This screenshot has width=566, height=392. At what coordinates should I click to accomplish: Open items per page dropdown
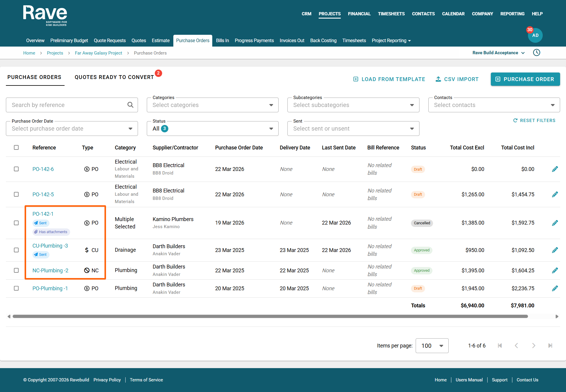click(x=432, y=346)
